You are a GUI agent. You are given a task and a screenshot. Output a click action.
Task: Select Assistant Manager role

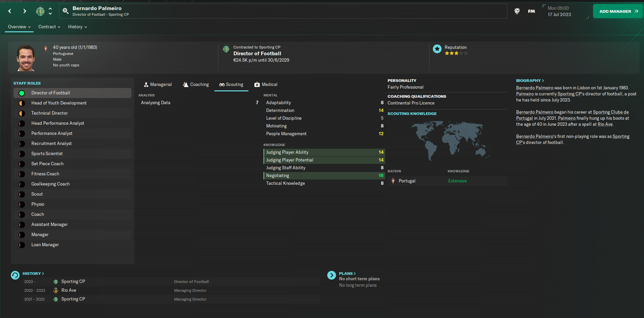click(72, 225)
